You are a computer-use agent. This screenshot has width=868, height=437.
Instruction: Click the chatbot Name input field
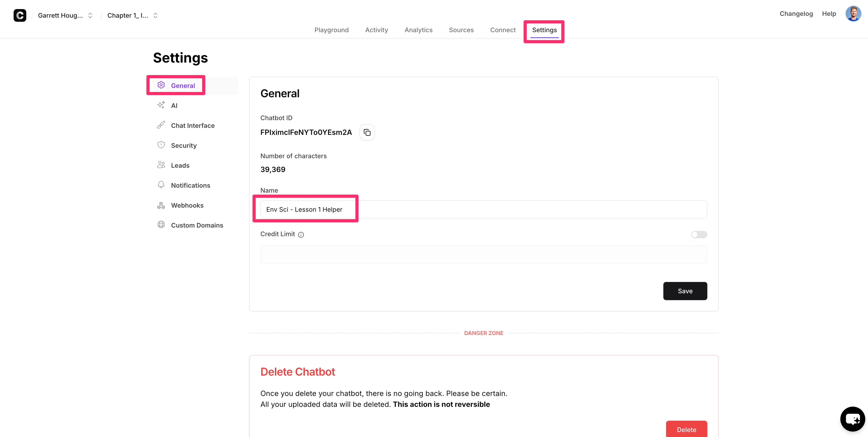click(x=483, y=210)
